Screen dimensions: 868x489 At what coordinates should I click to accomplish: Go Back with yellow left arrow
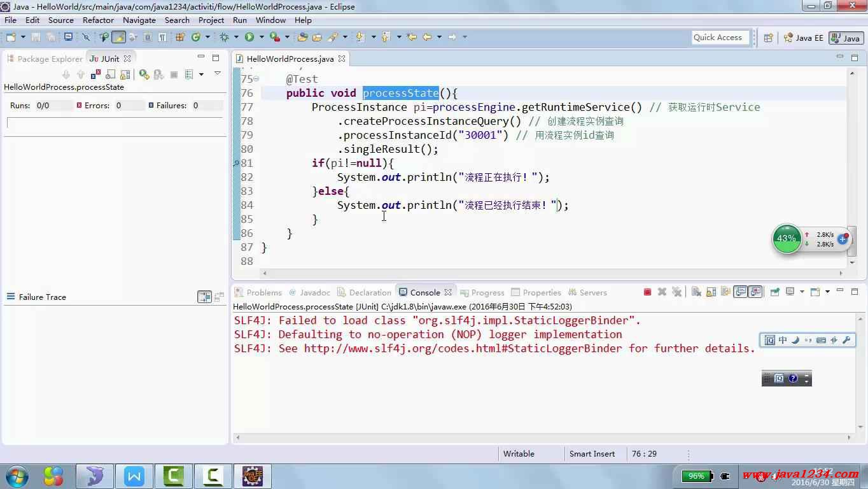point(428,37)
